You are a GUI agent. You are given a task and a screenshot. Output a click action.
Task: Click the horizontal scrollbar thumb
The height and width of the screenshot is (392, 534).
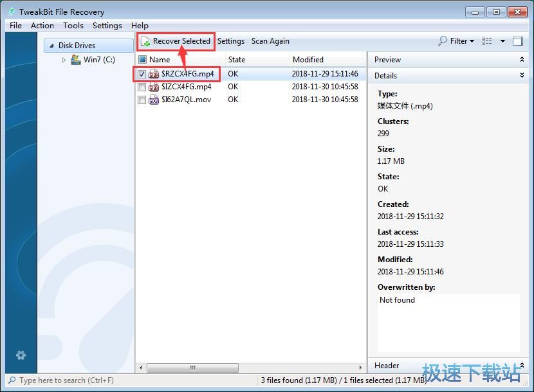pyautogui.click(x=193, y=368)
